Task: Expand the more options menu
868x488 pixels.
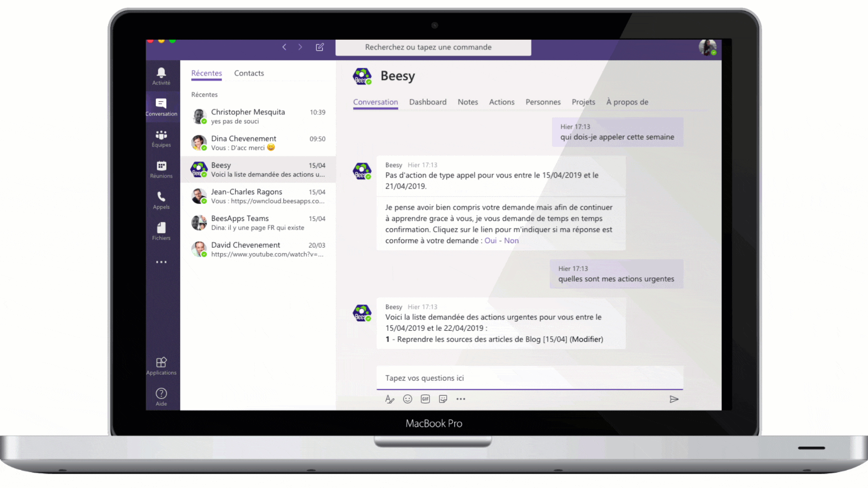Action: coord(462,399)
